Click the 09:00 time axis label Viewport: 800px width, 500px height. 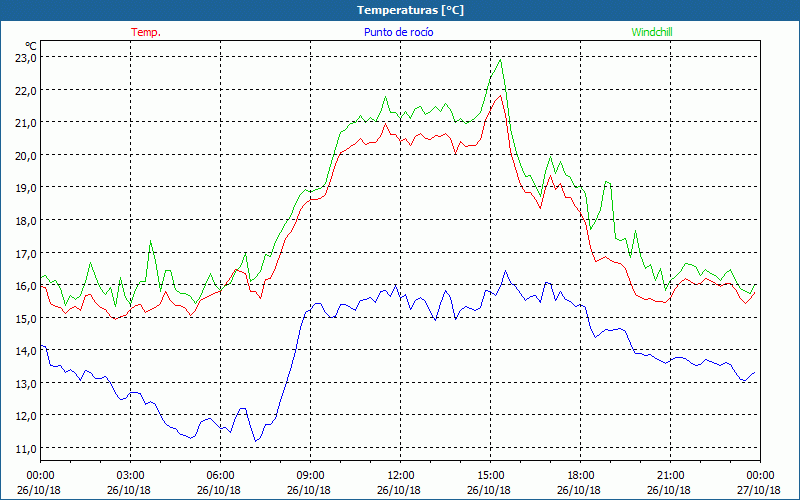[x=310, y=476]
